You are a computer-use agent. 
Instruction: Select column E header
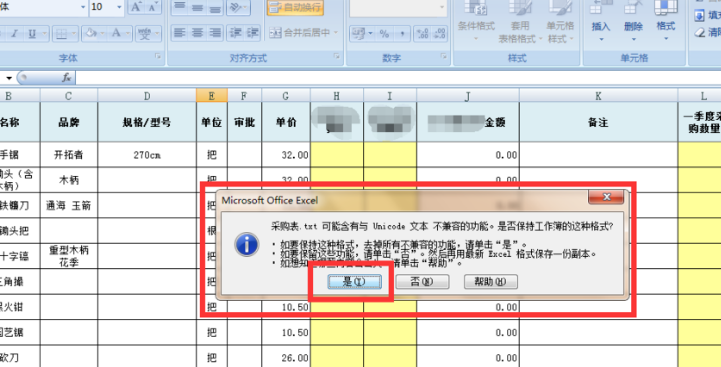212,96
